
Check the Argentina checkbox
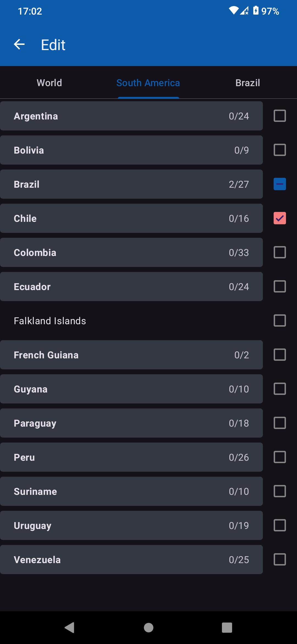click(x=280, y=116)
